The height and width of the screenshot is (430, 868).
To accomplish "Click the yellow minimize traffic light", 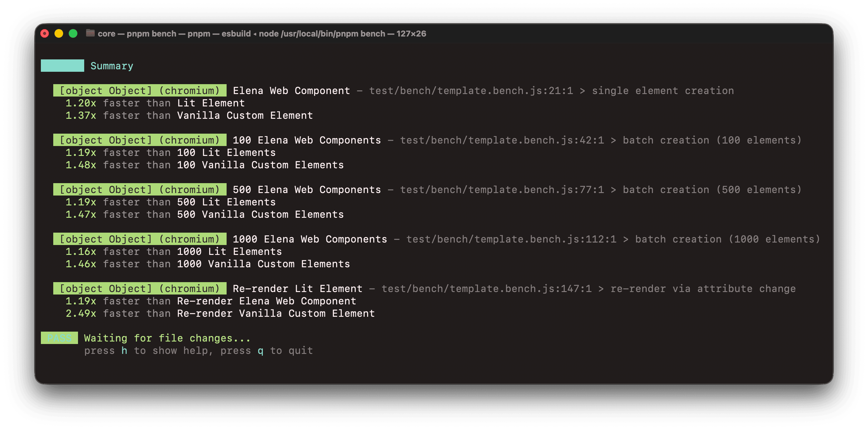I will (59, 34).
